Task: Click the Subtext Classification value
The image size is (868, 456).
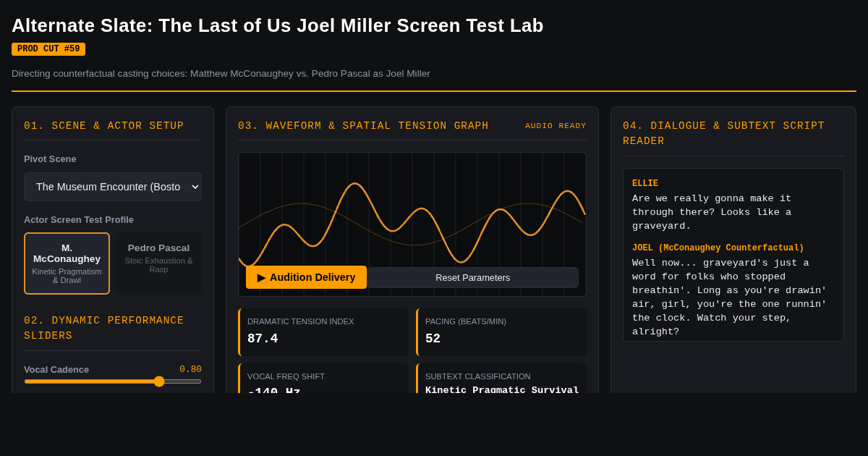Action: click(502, 390)
